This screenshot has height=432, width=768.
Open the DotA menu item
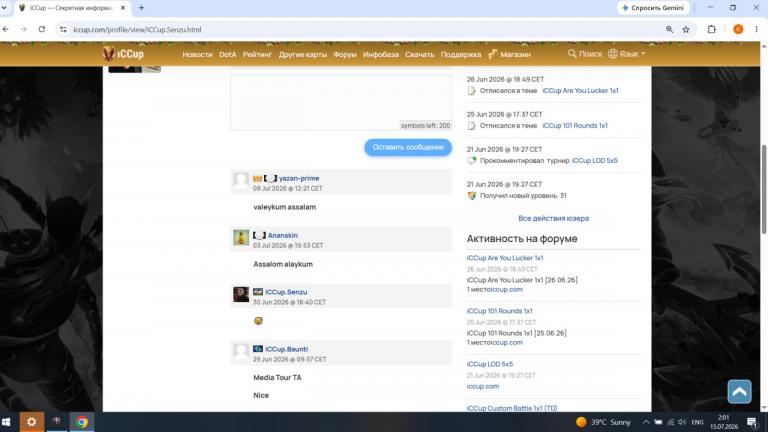pyautogui.click(x=228, y=54)
